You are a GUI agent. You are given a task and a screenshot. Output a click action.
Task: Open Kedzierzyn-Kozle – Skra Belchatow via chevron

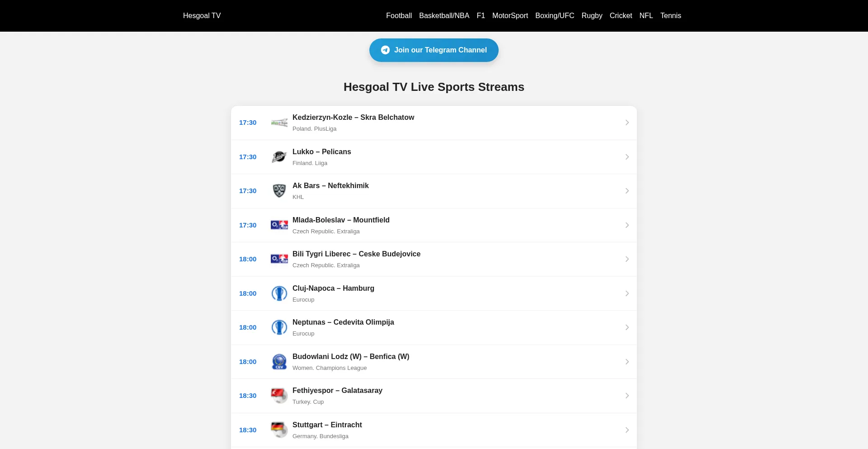click(x=627, y=123)
